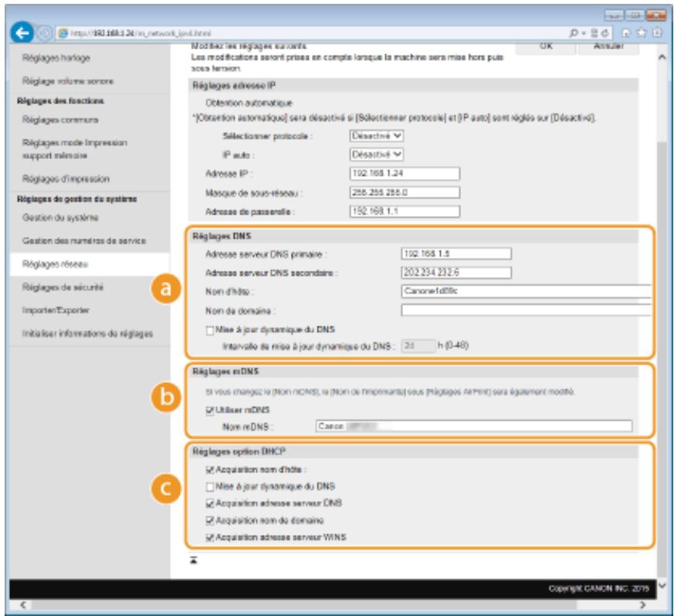Click the Réglages DNS section heading
This screenshot has width=674, height=616.
click(x=222, y=236)
